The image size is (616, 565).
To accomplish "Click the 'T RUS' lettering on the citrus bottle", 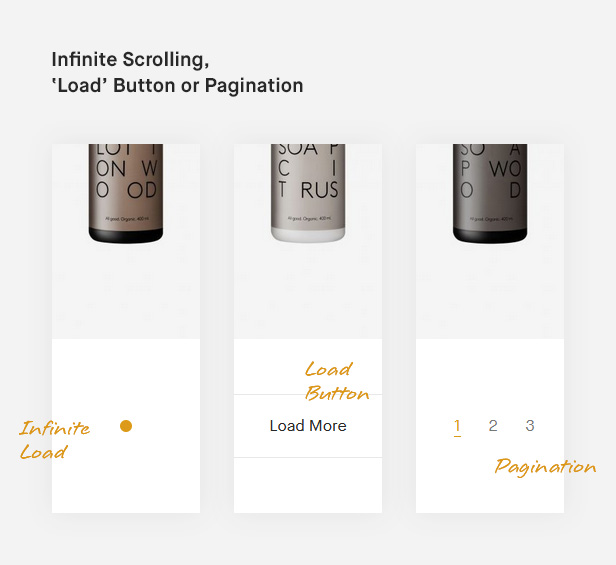I will tap(308, 190).
